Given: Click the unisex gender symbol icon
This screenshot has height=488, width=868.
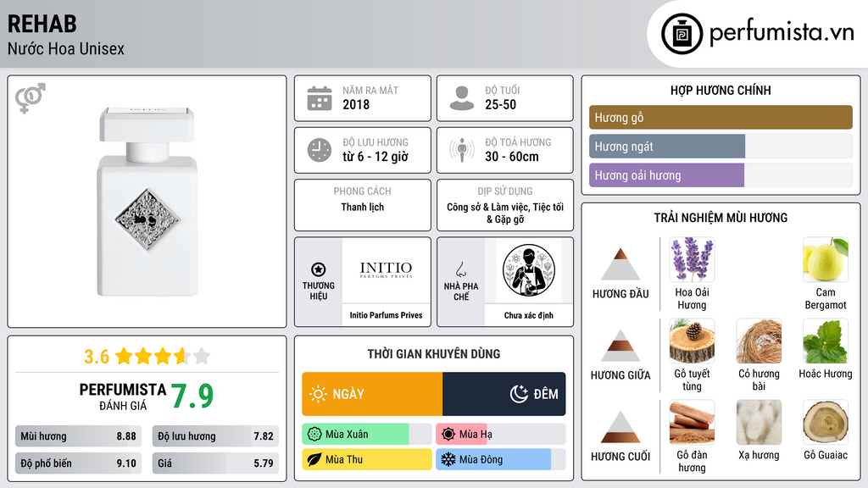Looking at the screenshot, I should 30,98.
